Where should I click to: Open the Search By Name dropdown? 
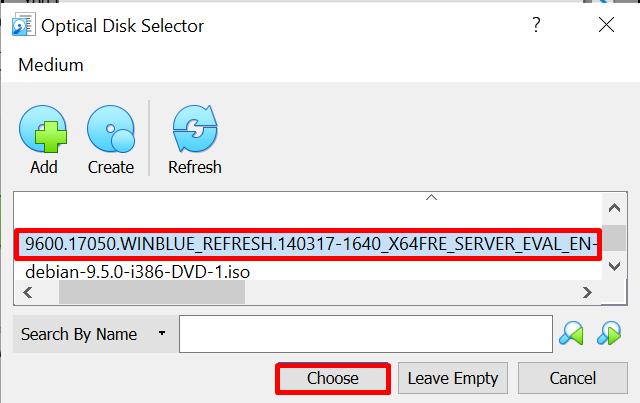[x=94, y=334]
